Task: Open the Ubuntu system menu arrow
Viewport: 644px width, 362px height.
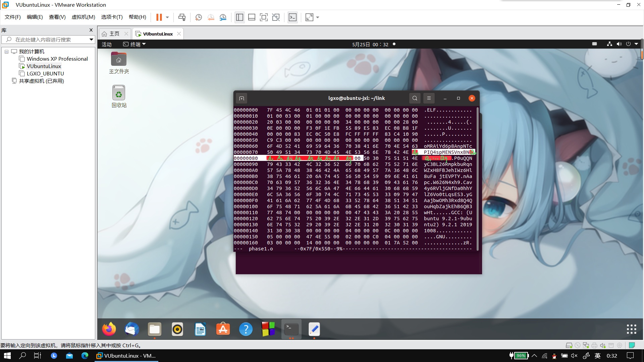Action: click(636, 44)
